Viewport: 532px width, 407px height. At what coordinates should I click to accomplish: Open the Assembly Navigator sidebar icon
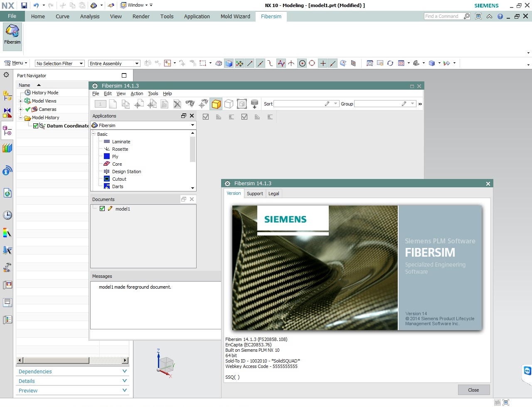(x=7, y=96)
